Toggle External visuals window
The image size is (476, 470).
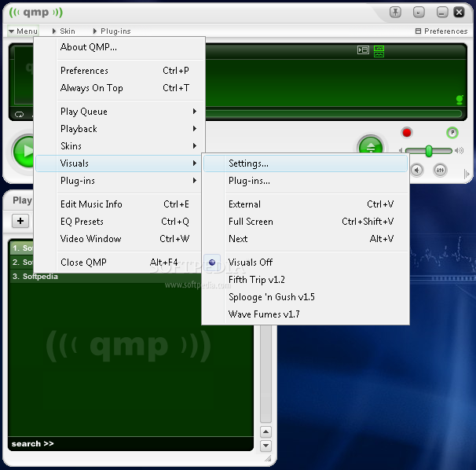(306, 204)
